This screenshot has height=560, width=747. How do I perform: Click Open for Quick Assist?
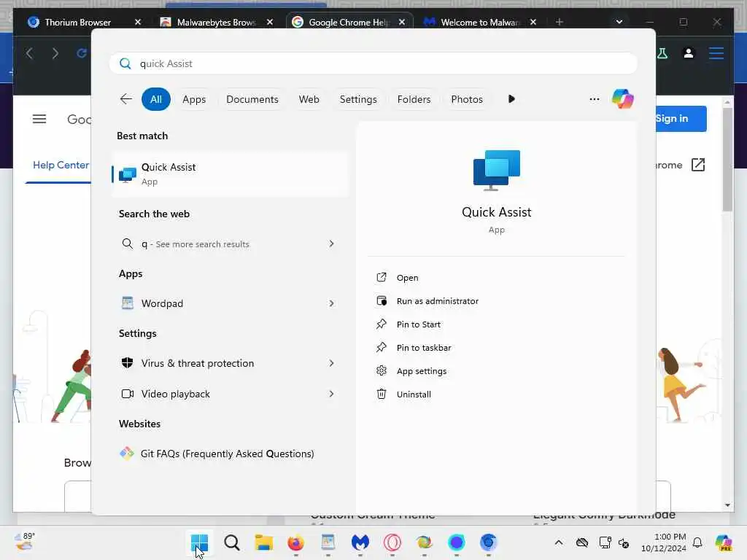(x=407, y=278)
